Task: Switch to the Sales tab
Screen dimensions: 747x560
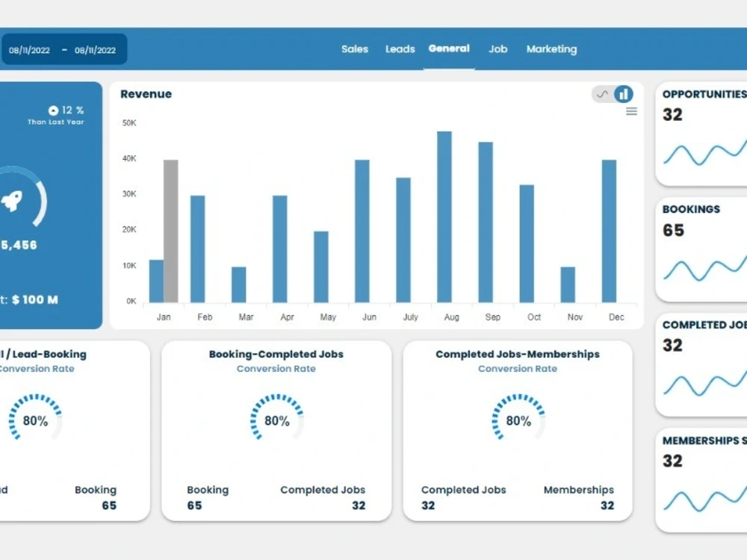Action: point(355,49)
